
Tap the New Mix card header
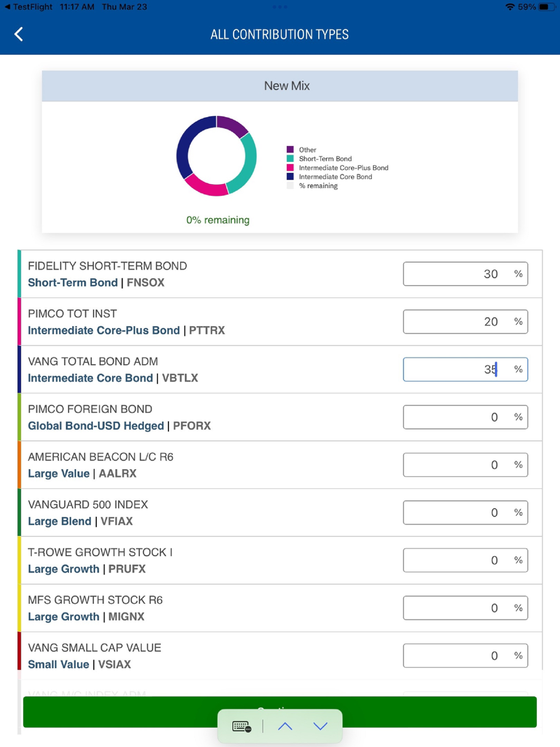tap(280, 86)
